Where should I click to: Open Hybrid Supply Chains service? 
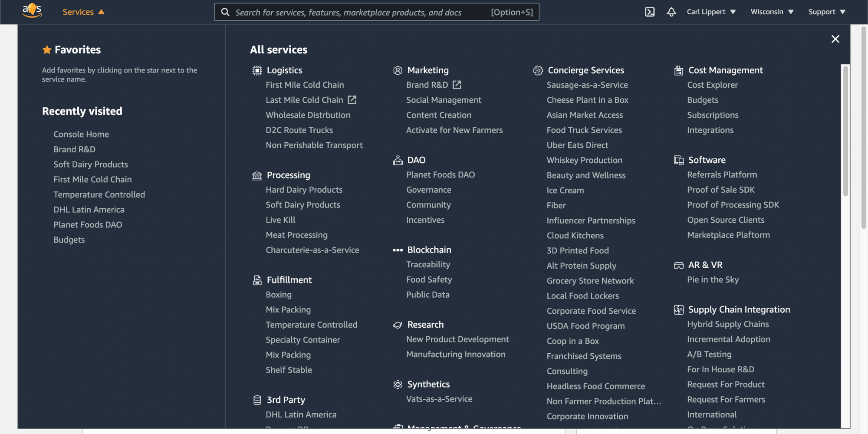point(728,324)
